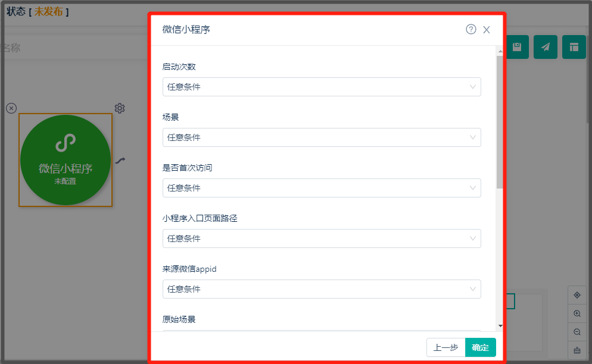Click the layout template icon button

(574, 47)
